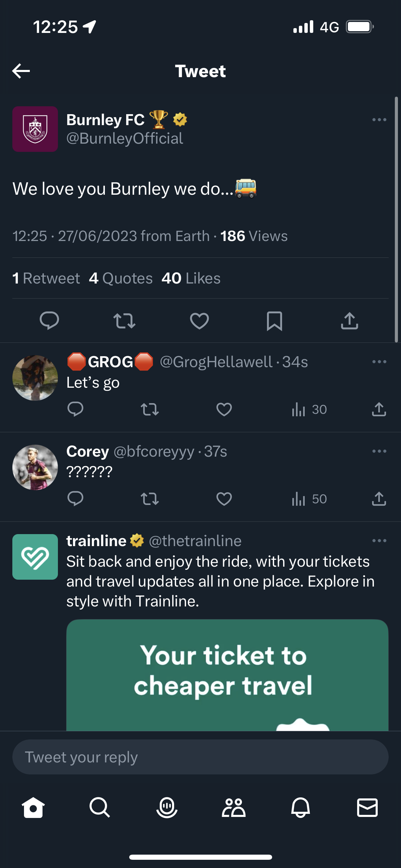The width and height of the screenshot is (401, 868).
Task: Like GROG's "Let's go" reply
Action: pyautogui.click(x=224, y=409)
